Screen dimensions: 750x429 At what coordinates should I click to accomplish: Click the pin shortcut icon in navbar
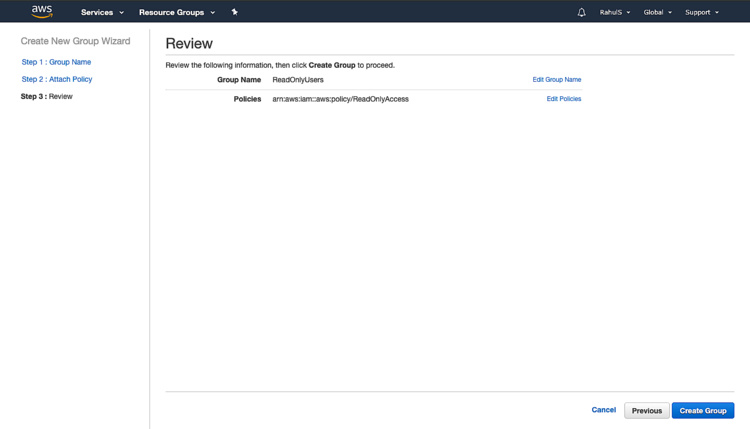click(234, 12)
